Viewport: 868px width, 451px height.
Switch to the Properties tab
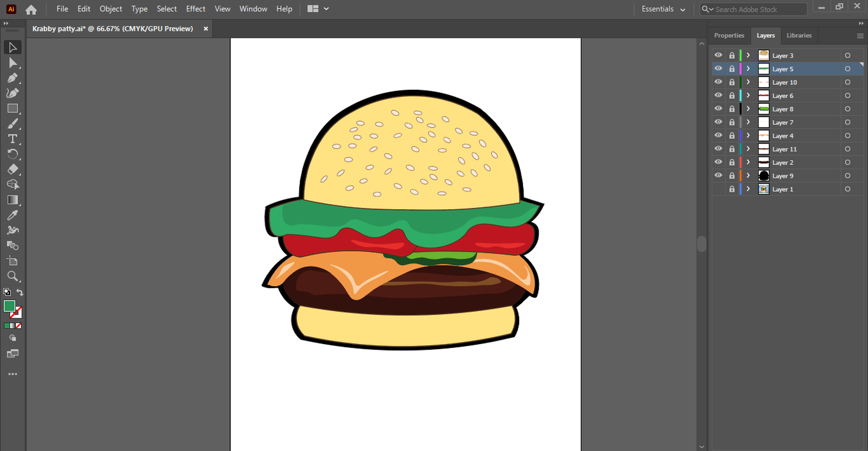[x=729, y=36]
